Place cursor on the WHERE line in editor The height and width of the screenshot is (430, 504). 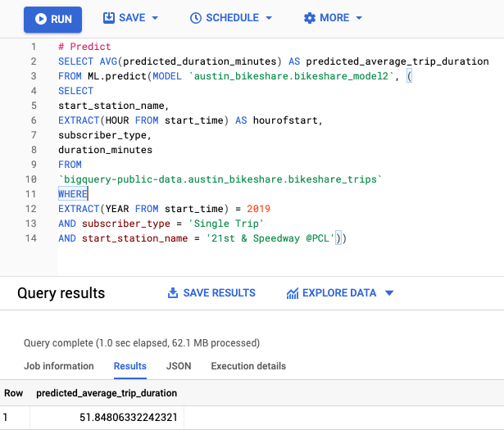(73, 194)
